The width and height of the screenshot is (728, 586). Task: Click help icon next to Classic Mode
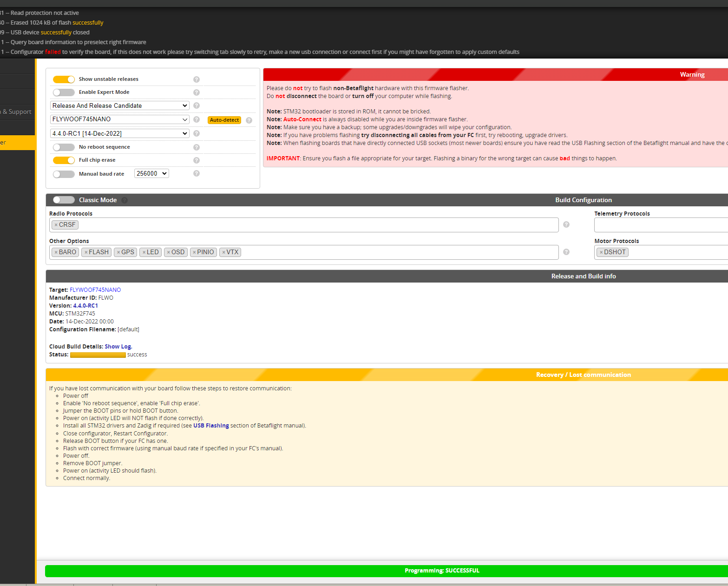tap(125, 200)
